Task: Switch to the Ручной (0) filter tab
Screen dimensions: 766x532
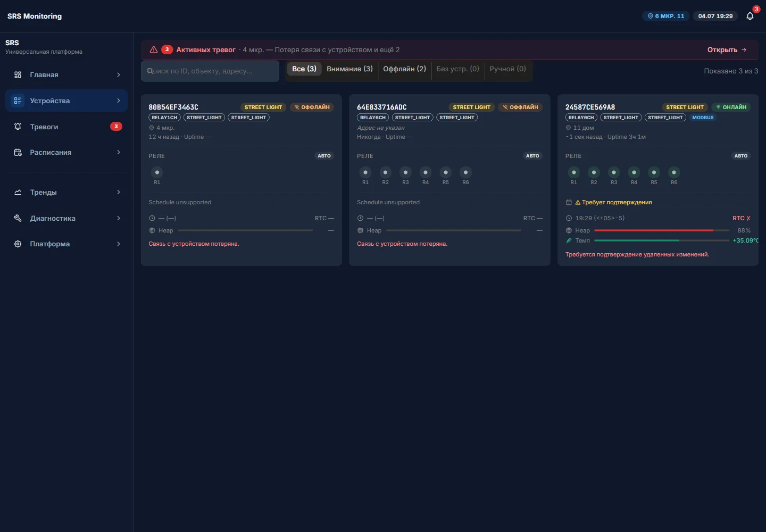Action: [508, 69]
